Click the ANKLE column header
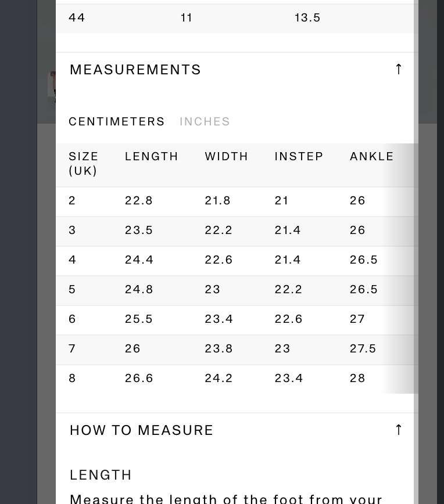 click(372, 156)
